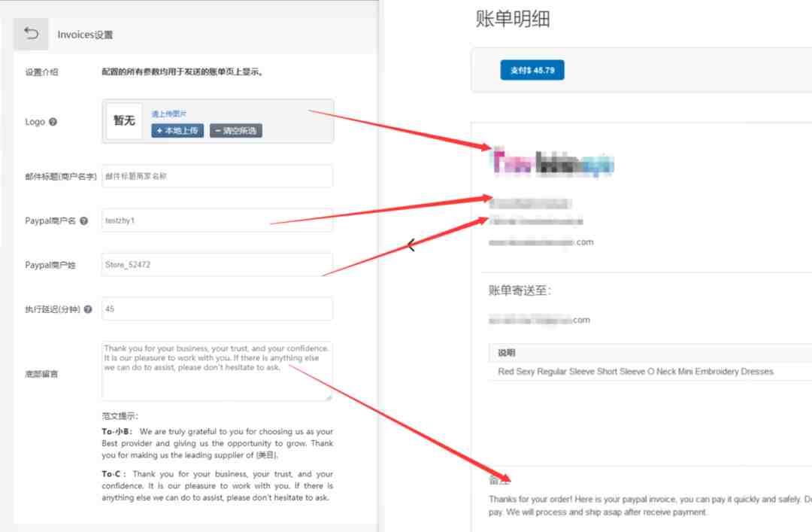Click inside the 底部留言 footer message textarea
The width and height of the screenshot is (812, 532).
click(x=217, y=371)
